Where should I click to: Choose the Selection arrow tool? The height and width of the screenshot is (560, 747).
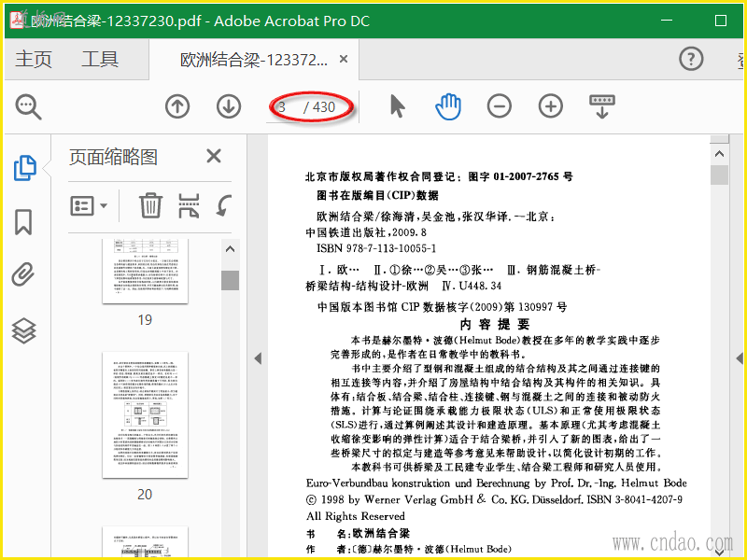coord(398,105)
